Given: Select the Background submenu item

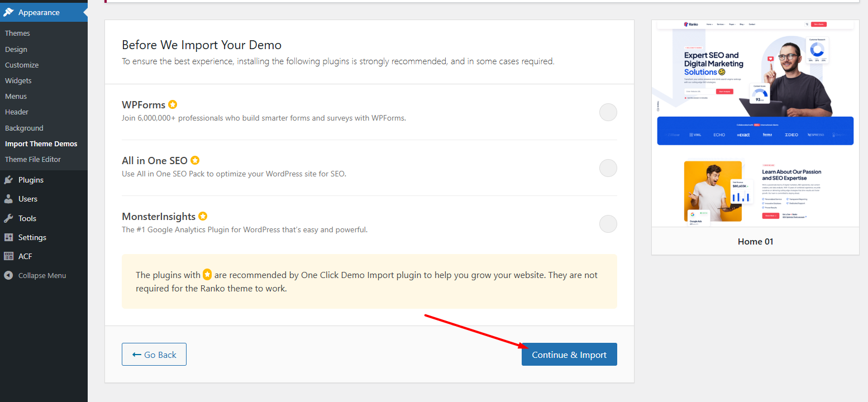Looking at the screenshot, I should coord(24,128).
